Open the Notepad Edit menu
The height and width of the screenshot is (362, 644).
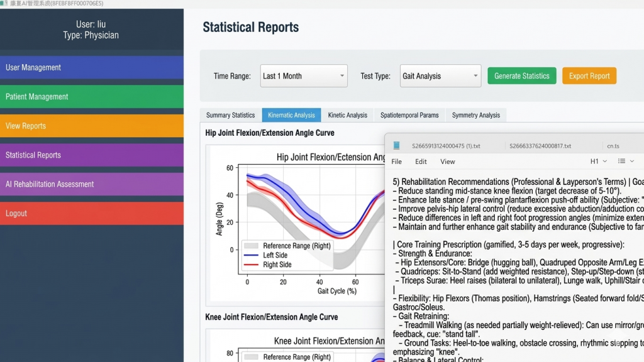pyautogui.click(x=421, y=162)
